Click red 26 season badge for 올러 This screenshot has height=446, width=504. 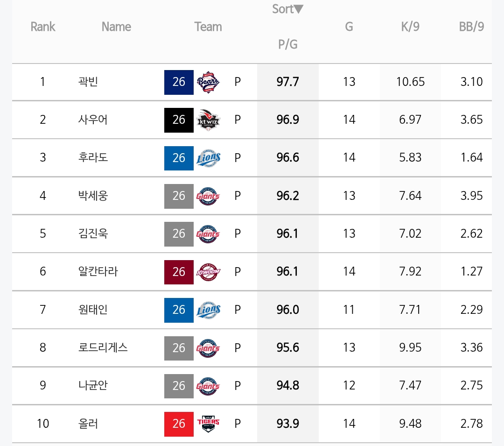pyautogui.click(x=179, y=424)
